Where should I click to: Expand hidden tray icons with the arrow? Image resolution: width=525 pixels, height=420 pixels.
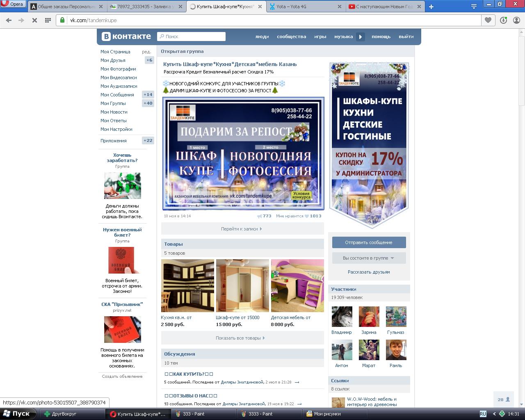494,414
